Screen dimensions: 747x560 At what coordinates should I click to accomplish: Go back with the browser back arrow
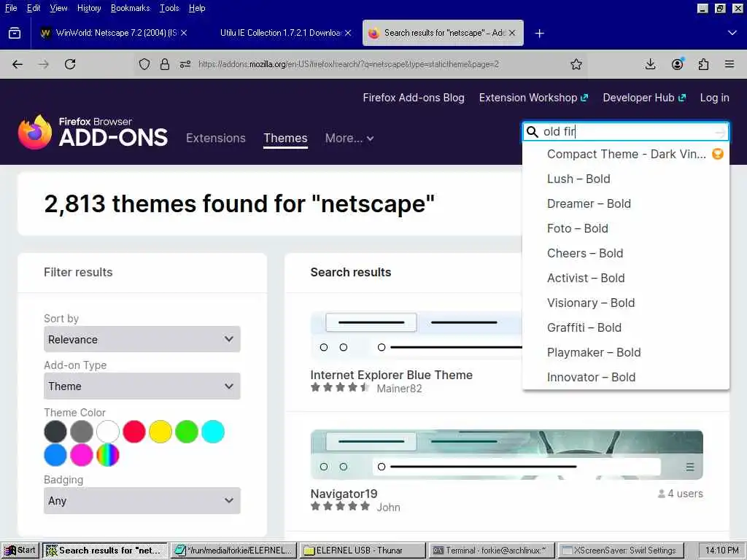pyautogui.click(x=18, y=64)
